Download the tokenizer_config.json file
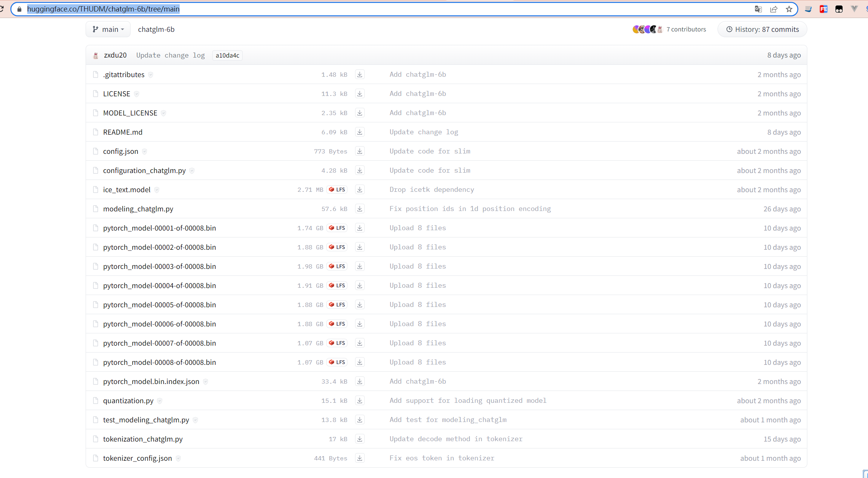 pos(359,458)
